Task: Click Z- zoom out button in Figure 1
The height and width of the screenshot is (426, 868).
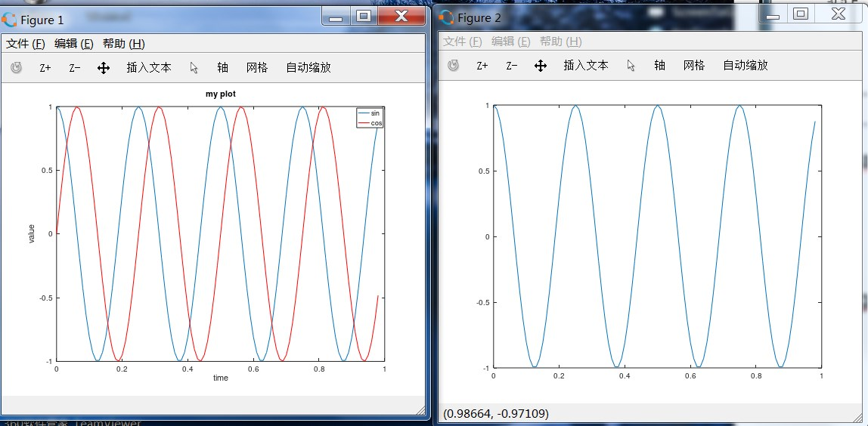Action: (75, 68)
